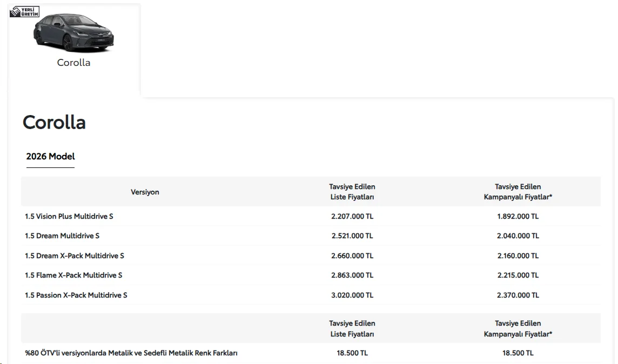The image size is (618, 364).
Task: Select 1.5 Passion X-Pack Multidrive S version
Action: (x=76, y=295)
